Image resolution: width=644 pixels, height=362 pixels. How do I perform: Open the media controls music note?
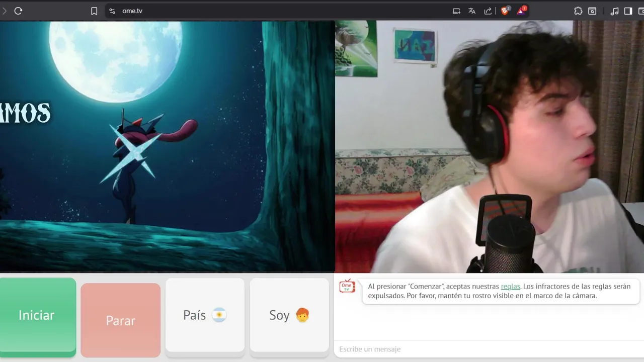pos(614,11)
